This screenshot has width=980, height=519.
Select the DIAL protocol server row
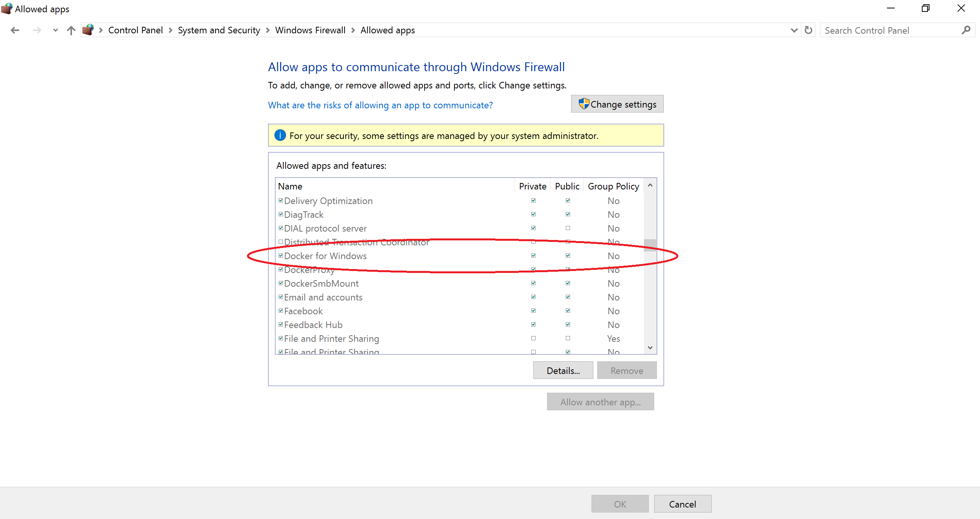click(x=459, y=228)
